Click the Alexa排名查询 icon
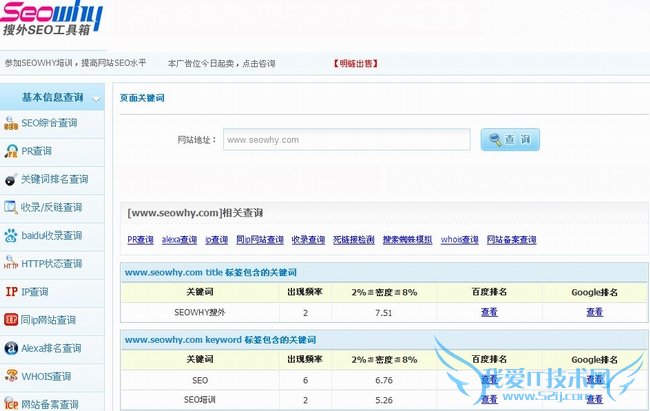 coord(11,348)
